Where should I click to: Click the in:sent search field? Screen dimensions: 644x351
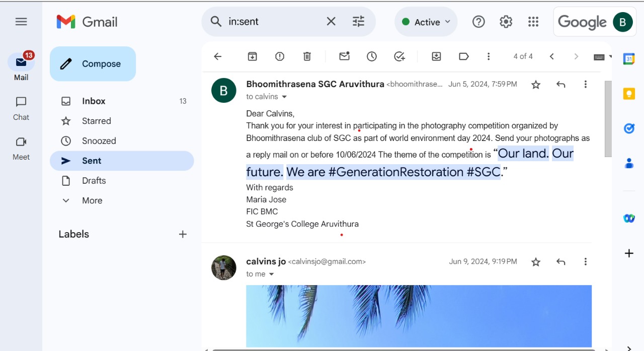tap(272, 22)
